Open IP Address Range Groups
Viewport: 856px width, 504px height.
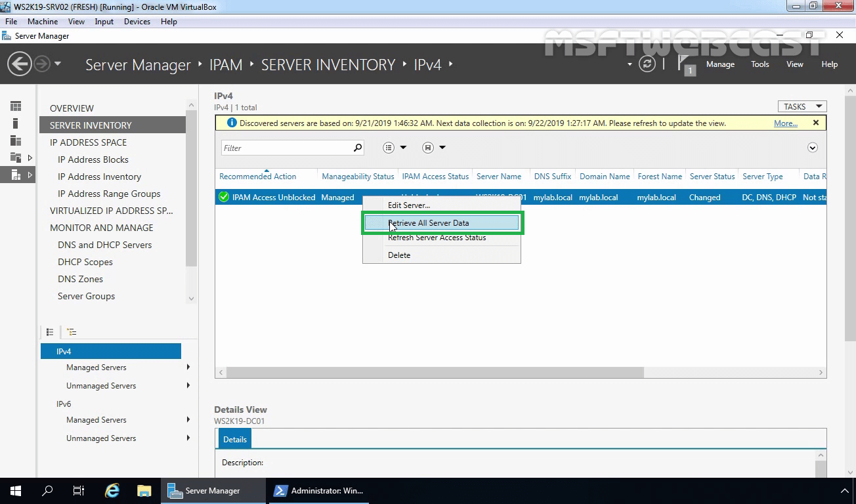point(109,194)
